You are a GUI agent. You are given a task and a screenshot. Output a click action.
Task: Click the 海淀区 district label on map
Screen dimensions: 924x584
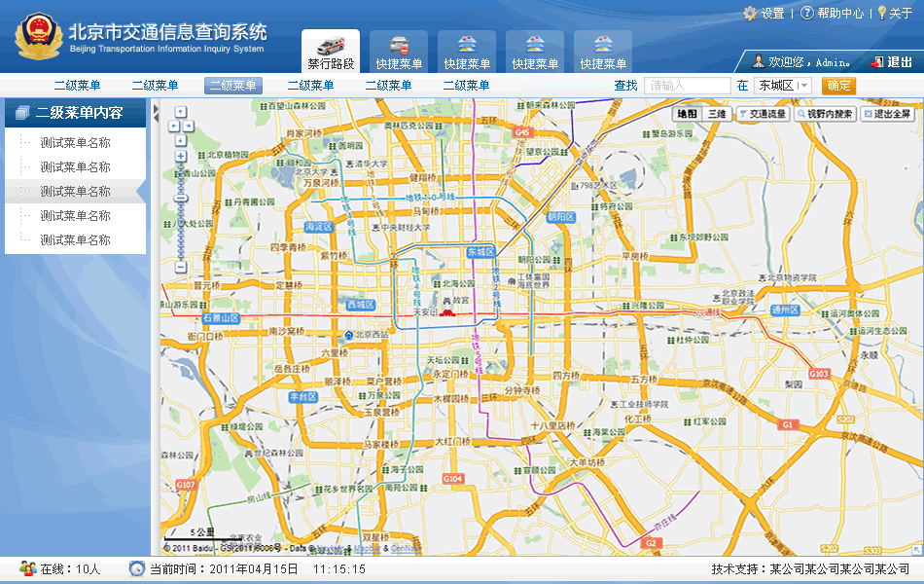tap(319, 227)
